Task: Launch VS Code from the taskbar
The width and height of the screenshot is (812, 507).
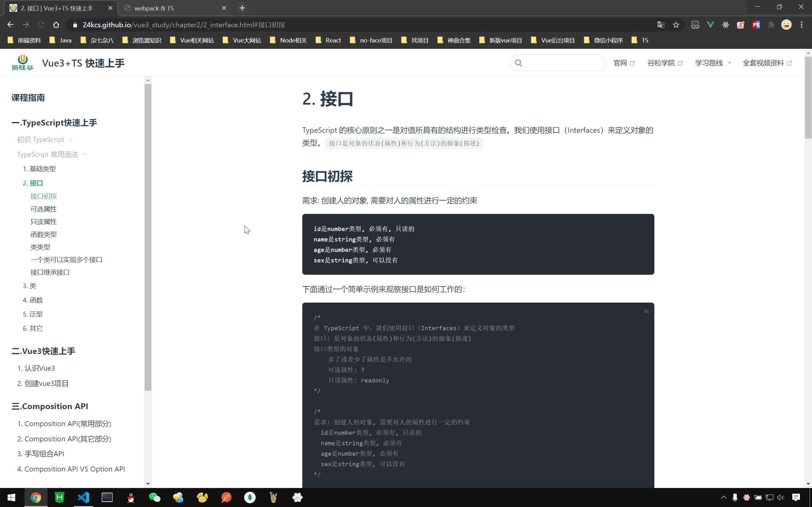Action: [x=83, y=497]
